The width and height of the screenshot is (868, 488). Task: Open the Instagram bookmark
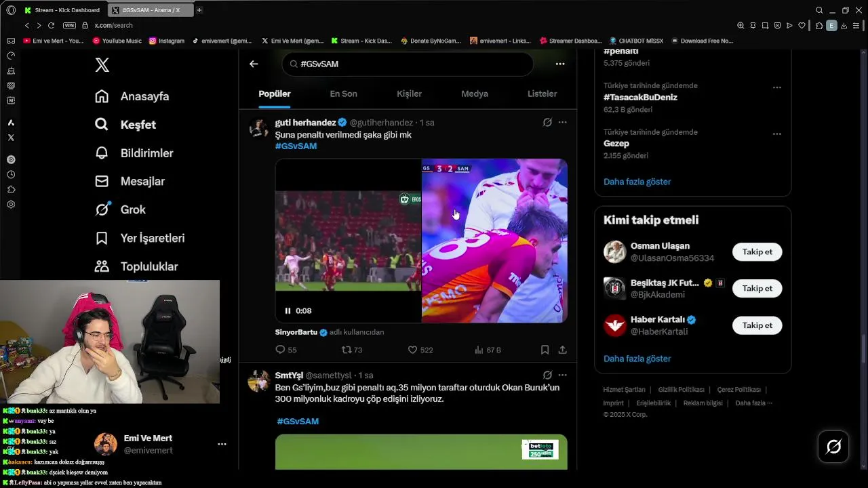coord(166,41)
